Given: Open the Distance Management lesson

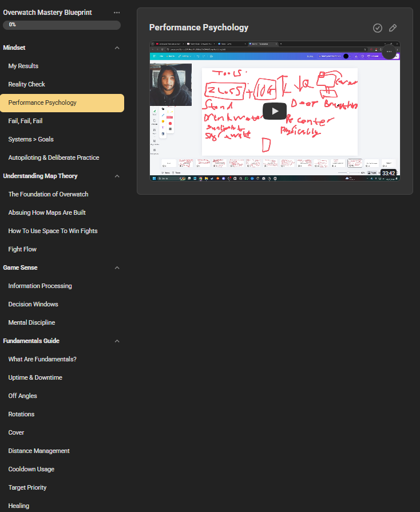Looking at the screenshot, I should (62, 451).
